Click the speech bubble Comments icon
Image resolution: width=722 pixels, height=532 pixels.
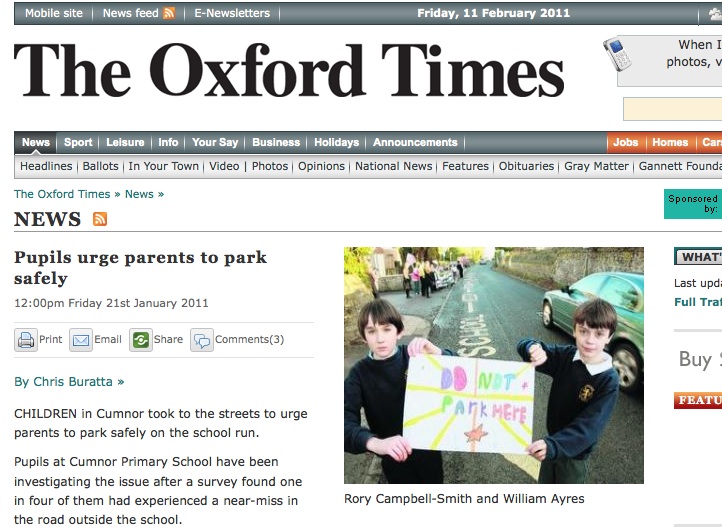(202, 340)
